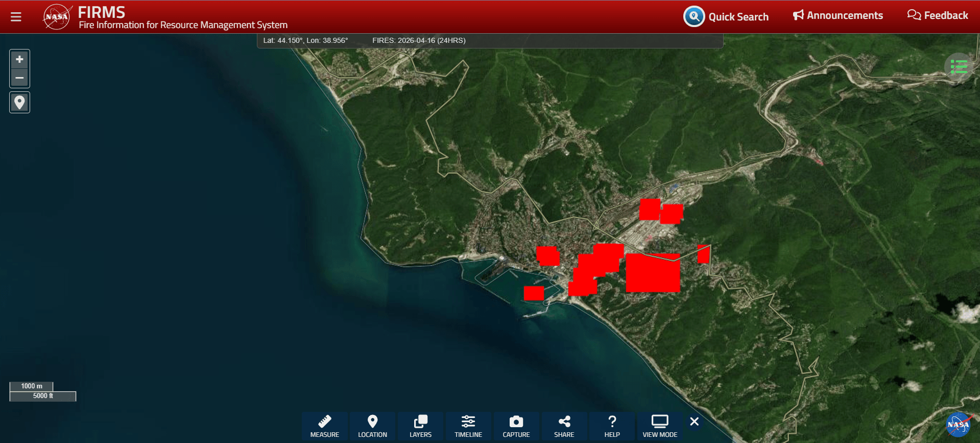Zoom out on the map
The height and width of the screenshot is (443, 980).
point(19,78)
